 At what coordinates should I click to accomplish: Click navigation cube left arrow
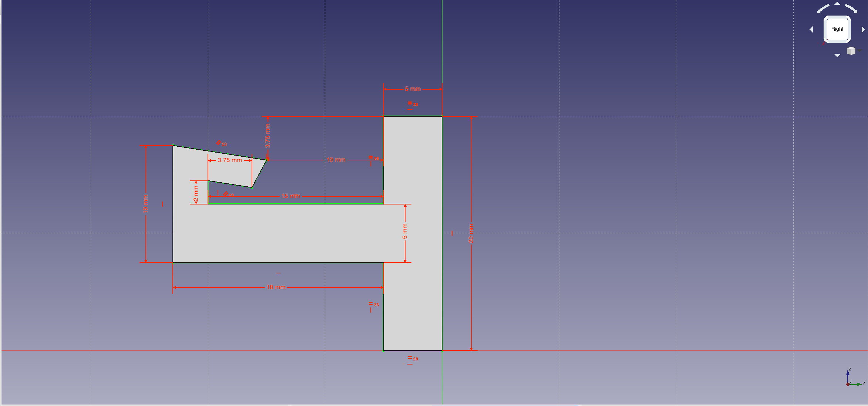[x=811, y=29]
